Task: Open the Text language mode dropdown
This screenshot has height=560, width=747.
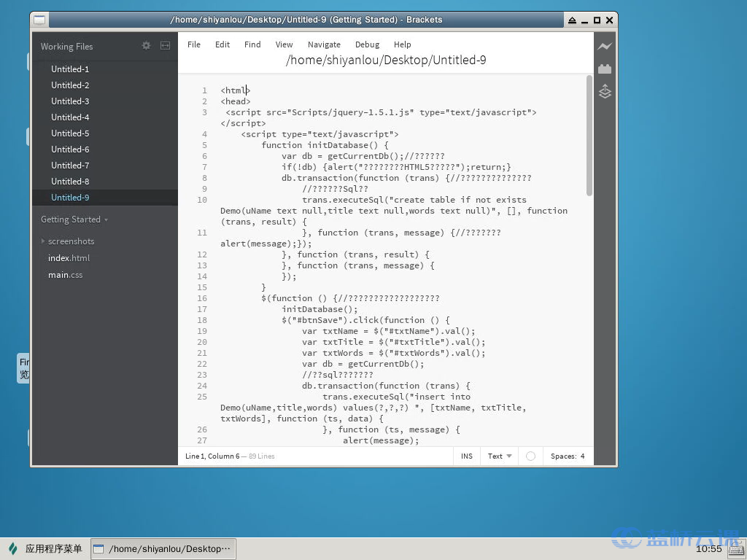Action: (500, 456)
